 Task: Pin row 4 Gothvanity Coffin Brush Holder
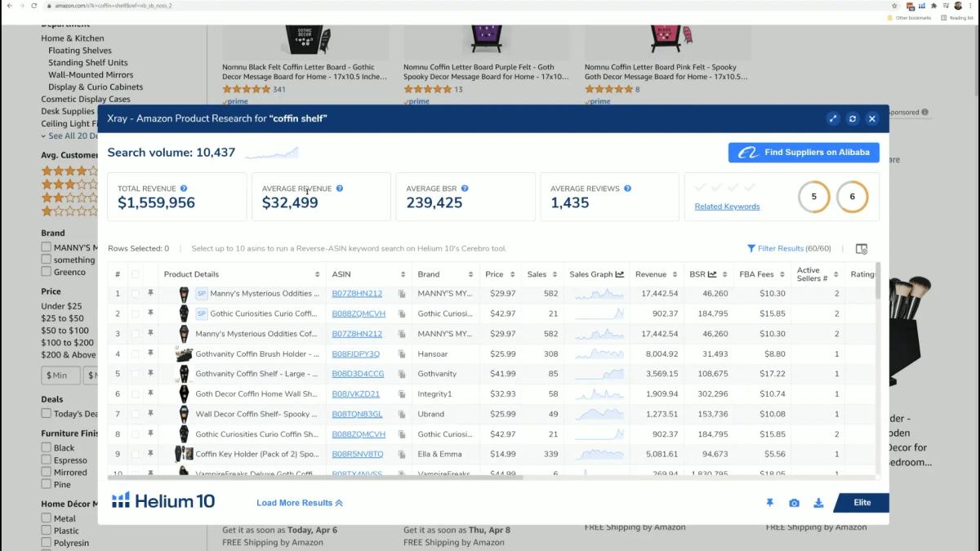pos(150,353)
